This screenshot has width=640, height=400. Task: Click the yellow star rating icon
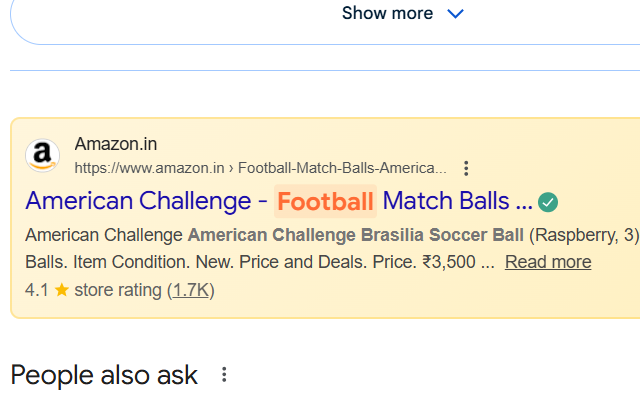[x=61, y=290]
